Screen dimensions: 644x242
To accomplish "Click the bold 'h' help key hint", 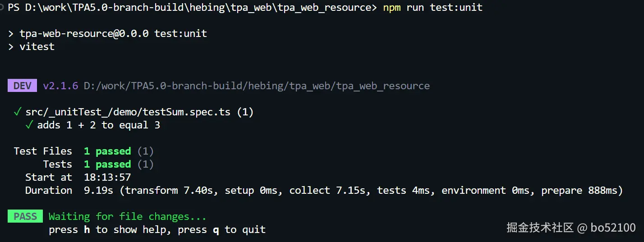I will coord(87,230).
